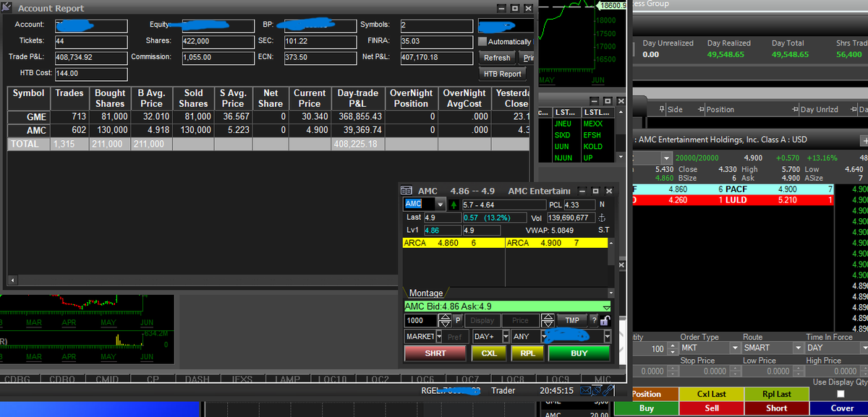Click the question mark help button
868x417 pixels.
tap(594, 321)
